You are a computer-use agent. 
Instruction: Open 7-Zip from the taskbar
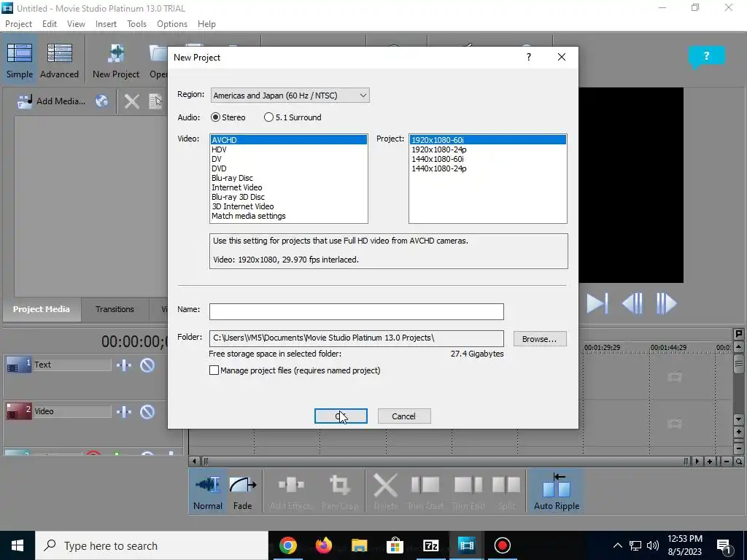[x=430, y=545]
